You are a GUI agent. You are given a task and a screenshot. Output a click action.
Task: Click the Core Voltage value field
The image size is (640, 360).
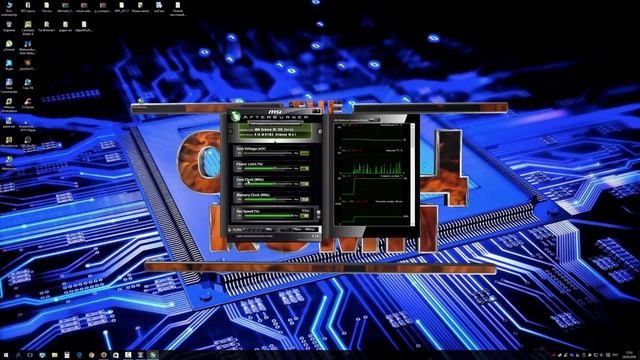(304, 153)
